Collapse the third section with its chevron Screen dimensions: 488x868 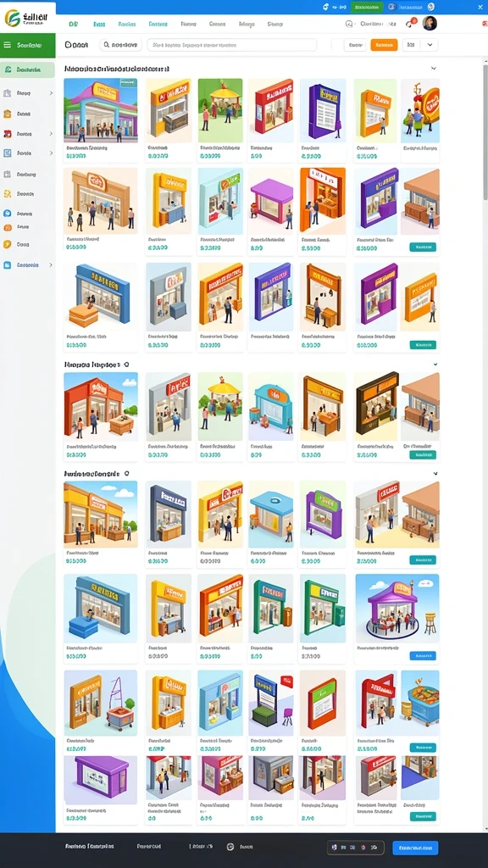(x=435, y=474)
